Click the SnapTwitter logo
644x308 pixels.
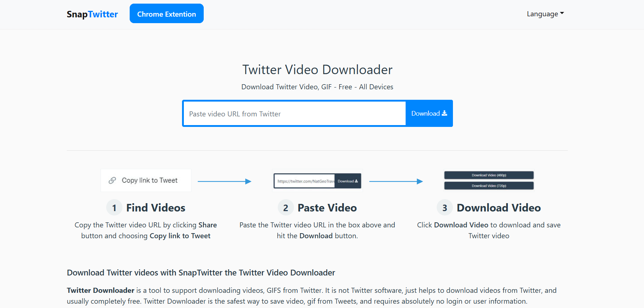(92, 14)
